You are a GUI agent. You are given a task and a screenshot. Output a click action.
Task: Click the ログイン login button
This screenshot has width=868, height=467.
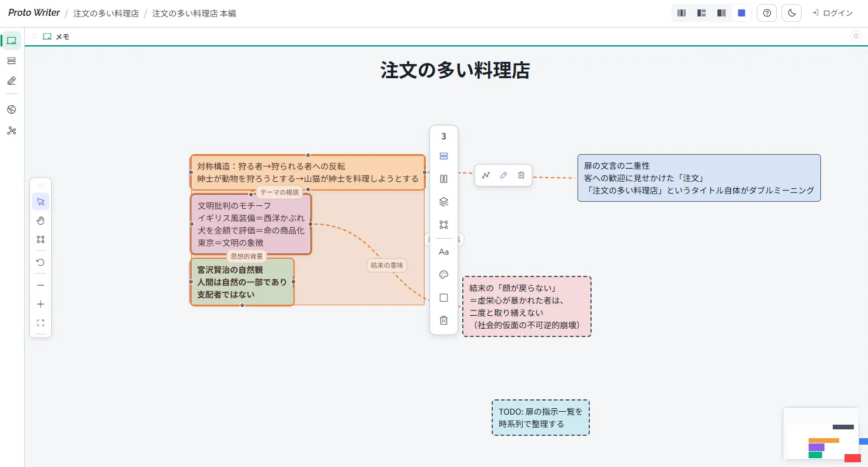coord(832,13)
